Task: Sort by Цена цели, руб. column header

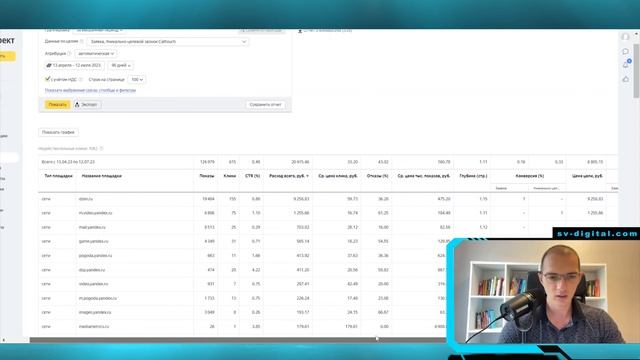Action: (x=587, y=176)
